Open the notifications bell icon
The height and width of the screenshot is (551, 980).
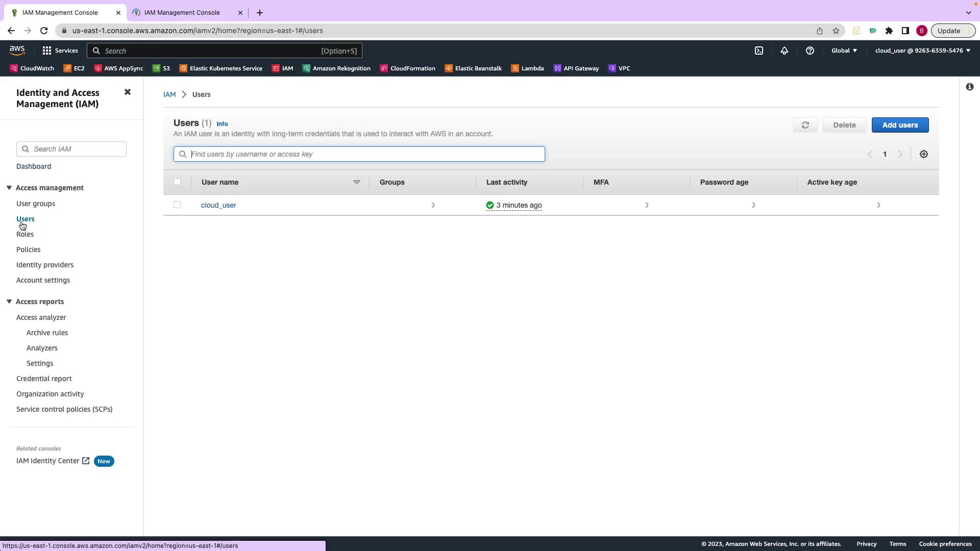click(x=785, y=51)
